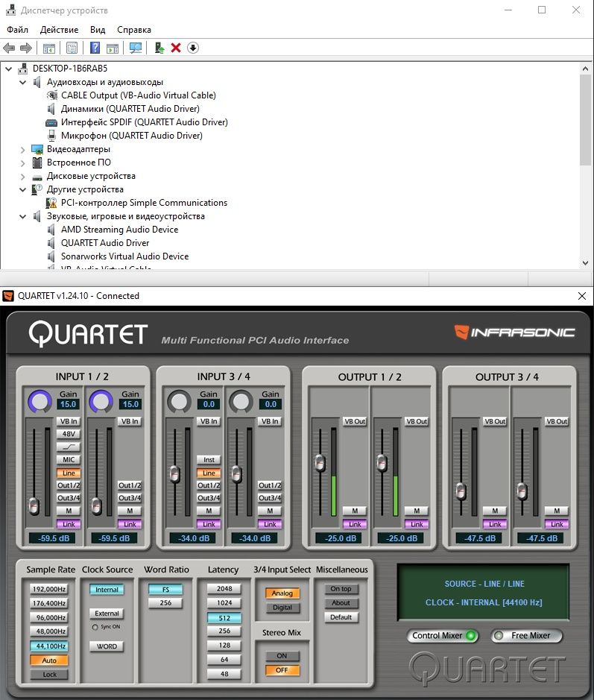Click the Device Manager title bar icon

[10, 10]
